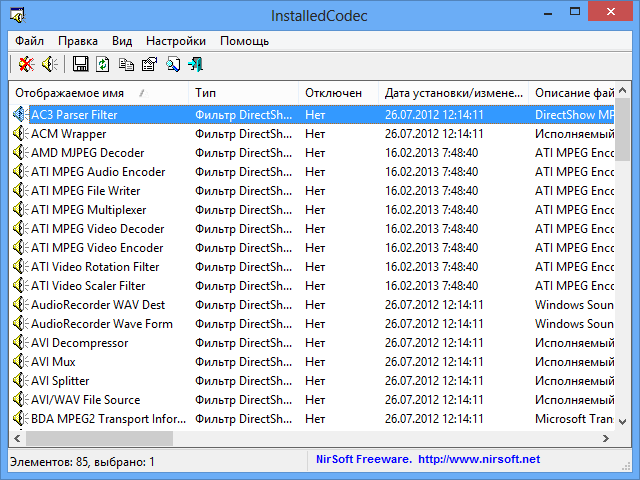Sort by Описание фай column header

point(571,93)
